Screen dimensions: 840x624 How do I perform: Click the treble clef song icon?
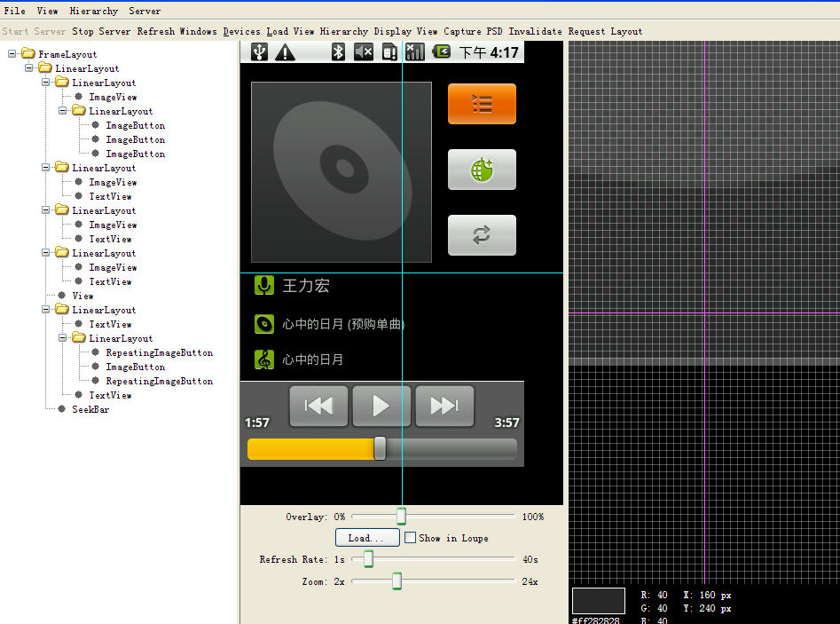[x=264, y=359]
